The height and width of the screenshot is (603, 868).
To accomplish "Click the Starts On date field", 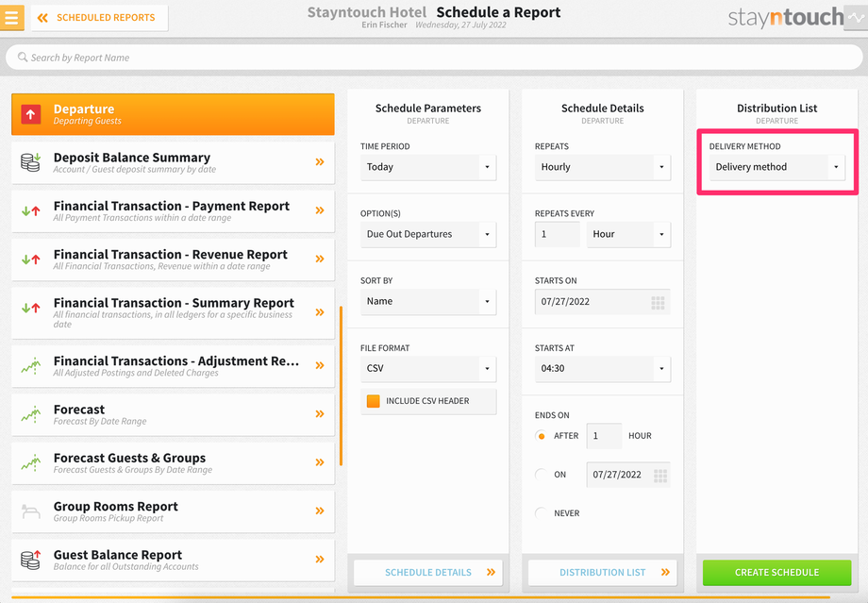I will pos(603,302).
